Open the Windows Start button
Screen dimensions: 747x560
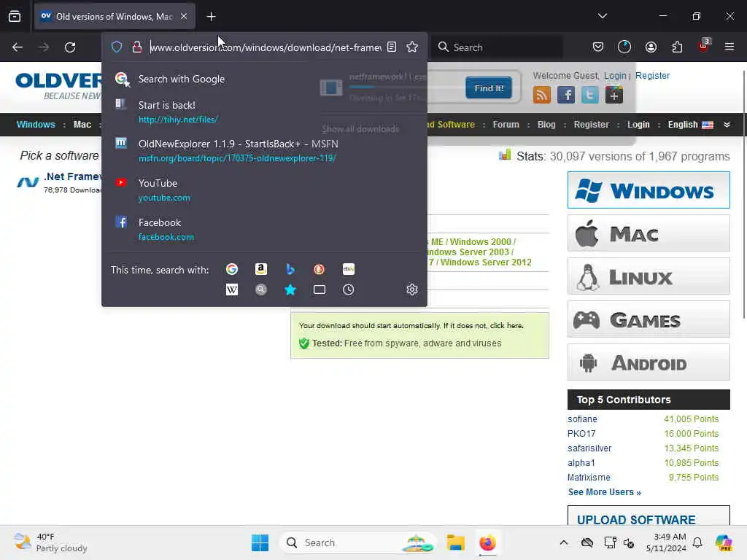260,542
